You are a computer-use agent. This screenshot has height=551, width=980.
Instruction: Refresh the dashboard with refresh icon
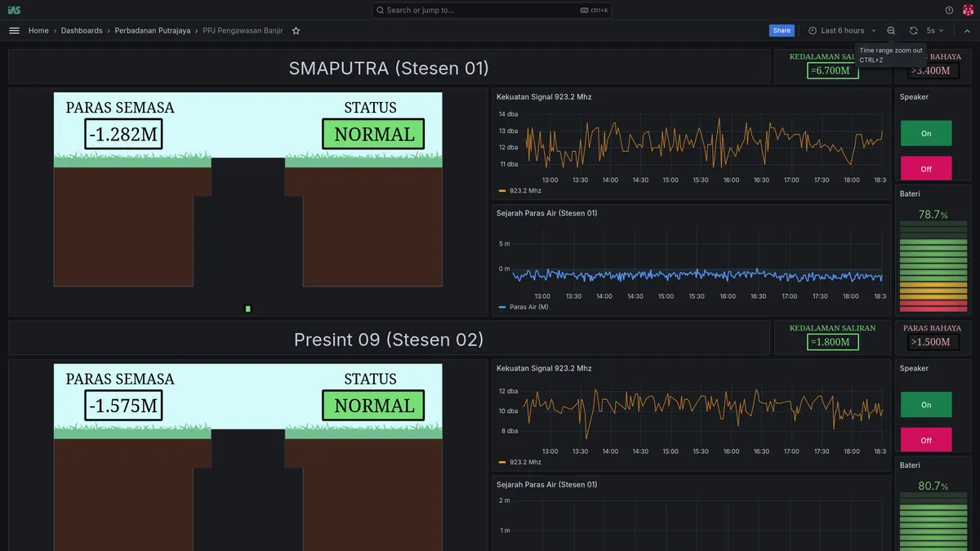(914, 30)
